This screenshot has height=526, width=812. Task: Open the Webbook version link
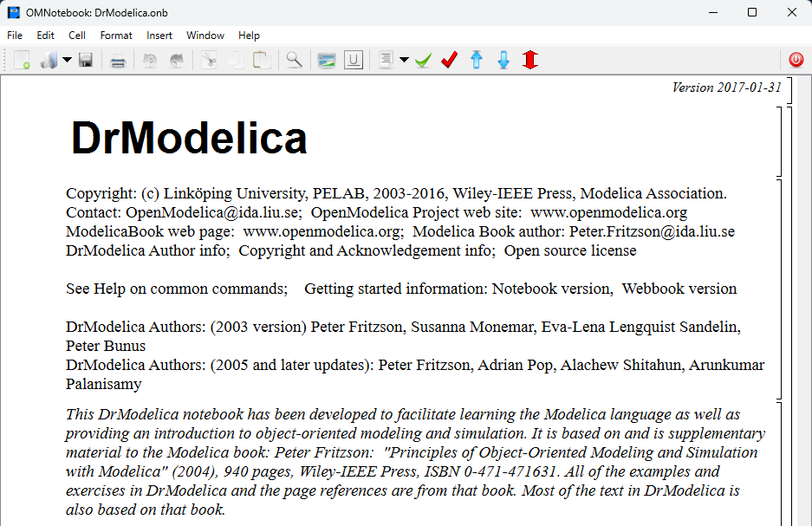[x=679, y=289]
